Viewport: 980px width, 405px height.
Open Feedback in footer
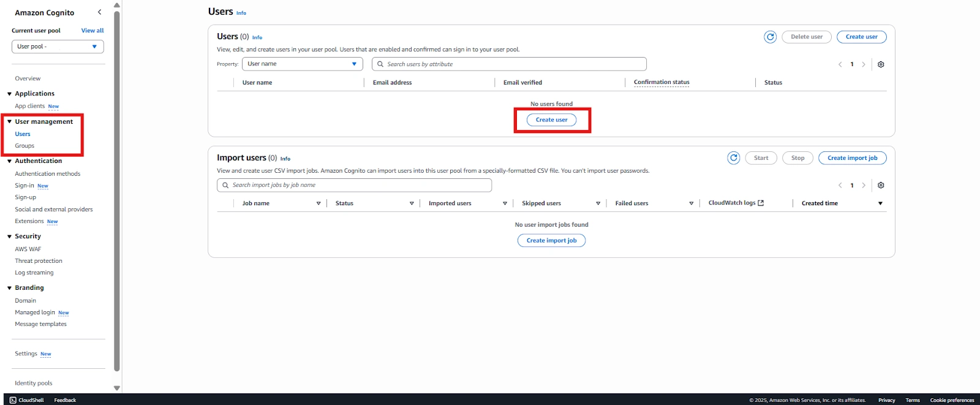[x=65, y=400]
